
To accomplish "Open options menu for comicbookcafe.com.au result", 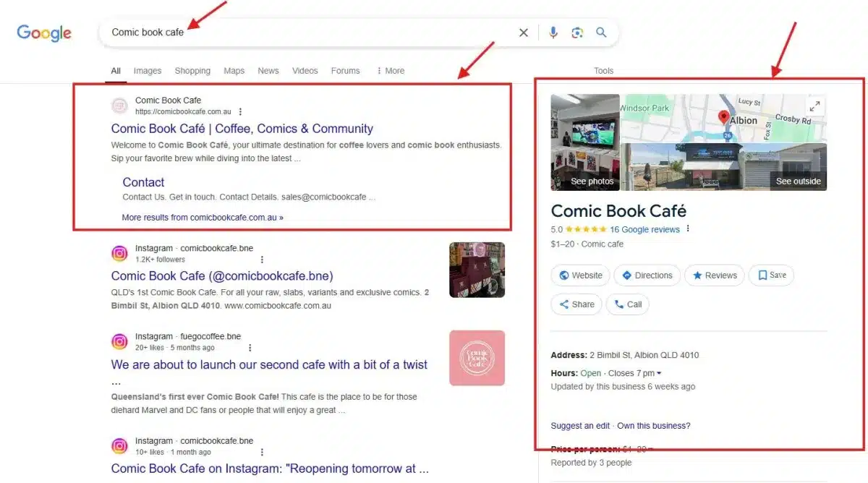I will 240,111.
